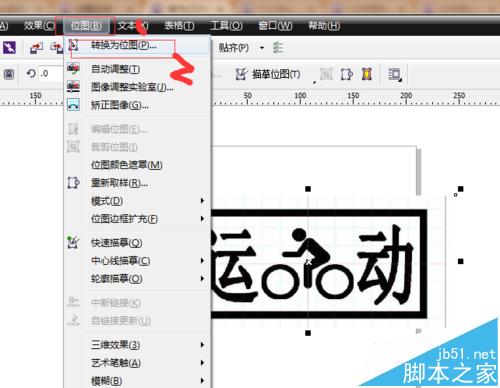Click the cyclist logo on canvas

[307, 263]
